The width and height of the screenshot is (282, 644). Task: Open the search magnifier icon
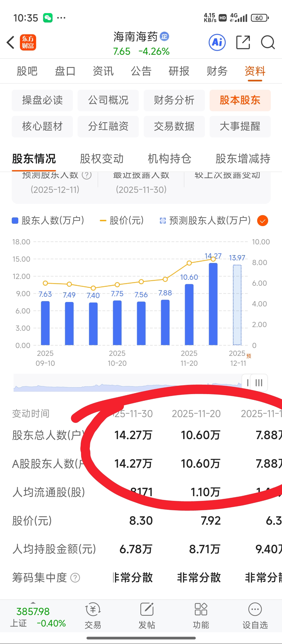pos(268,42)
